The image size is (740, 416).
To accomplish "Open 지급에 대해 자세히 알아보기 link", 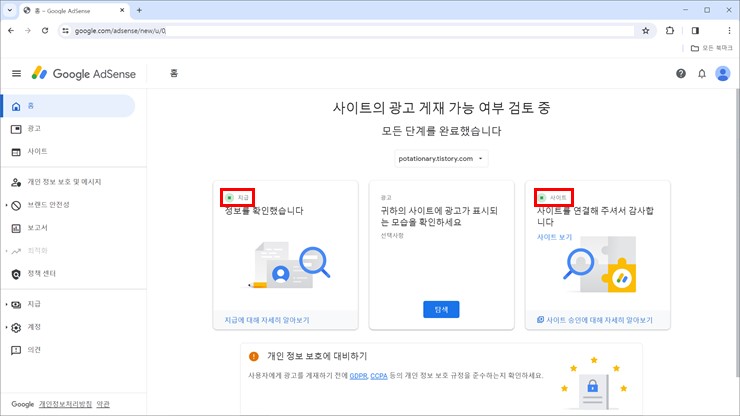I will [x=267, y=320].
